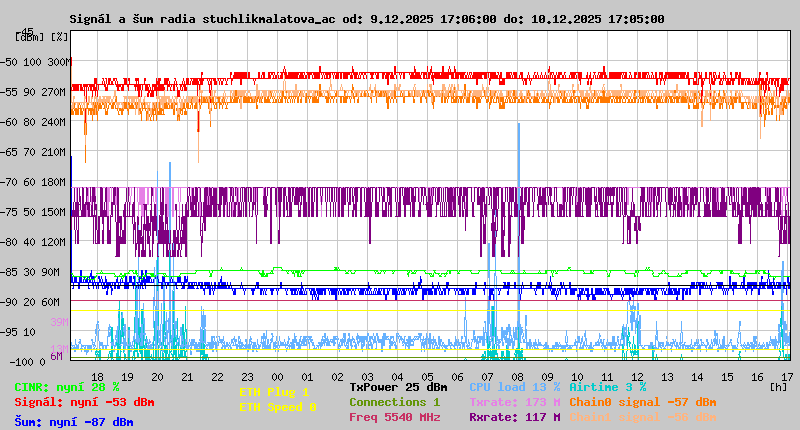Click the hour label '18' on time axis
Screen dimensions: 800x430
[97, 377]
